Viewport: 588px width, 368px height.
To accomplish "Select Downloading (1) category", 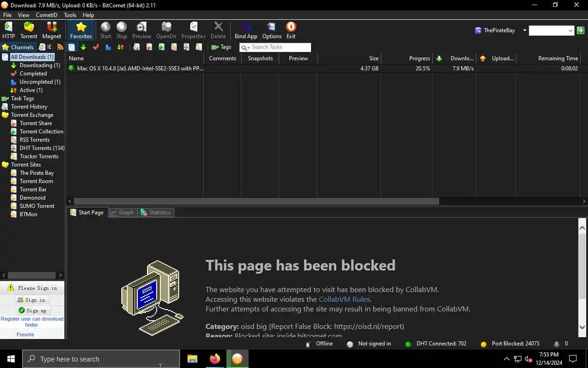I will pos(40,65).
